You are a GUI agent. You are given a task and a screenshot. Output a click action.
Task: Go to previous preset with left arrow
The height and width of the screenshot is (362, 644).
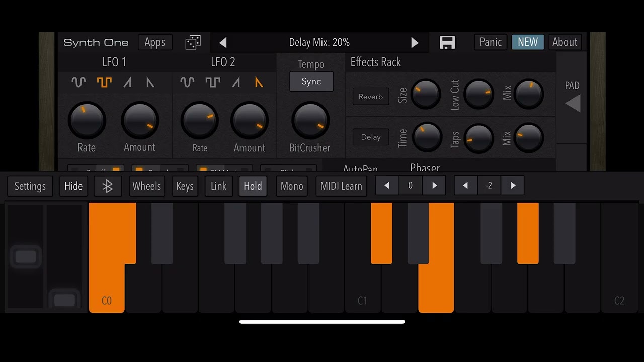click(x=223, y=42)
